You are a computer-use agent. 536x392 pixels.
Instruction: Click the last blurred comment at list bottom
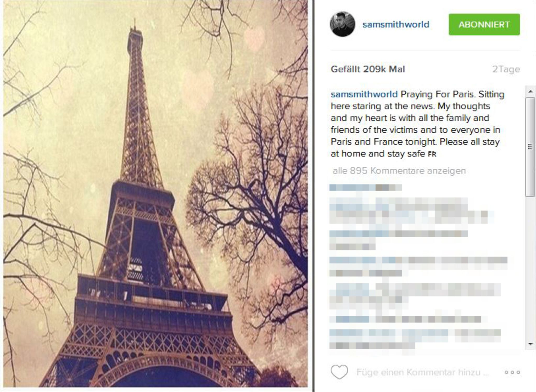(415, 339)
